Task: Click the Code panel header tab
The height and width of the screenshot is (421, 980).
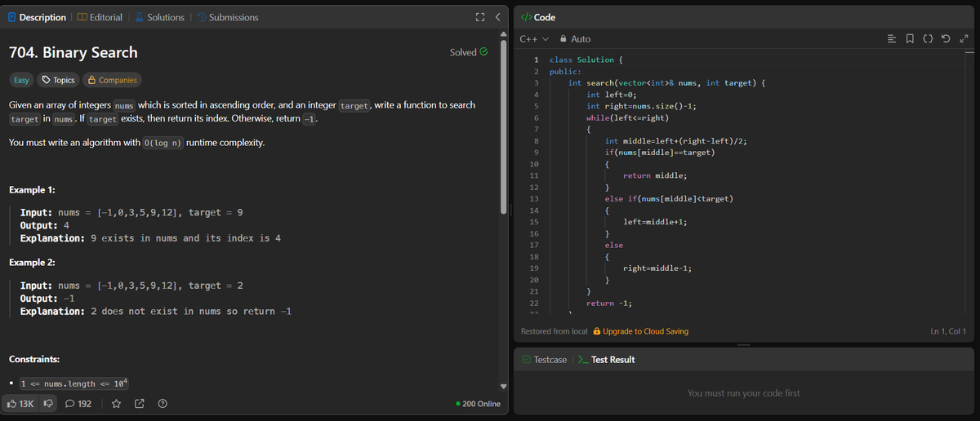Action: pyautogui.click(x=538, y=17)
